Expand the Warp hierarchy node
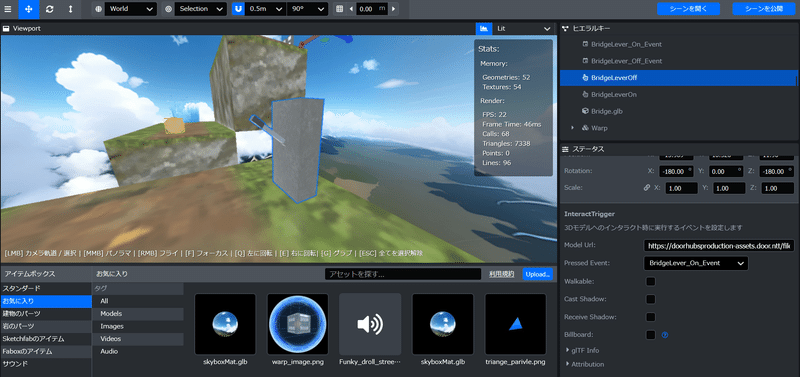Image resolution: width=800 pixels, height=377 pixels. [x=572, y=128]
